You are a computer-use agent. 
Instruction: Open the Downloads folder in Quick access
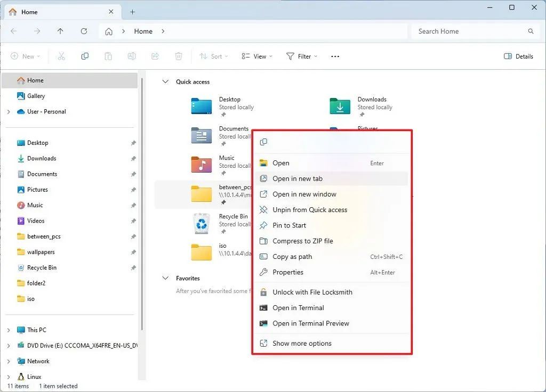coord(340,107)
